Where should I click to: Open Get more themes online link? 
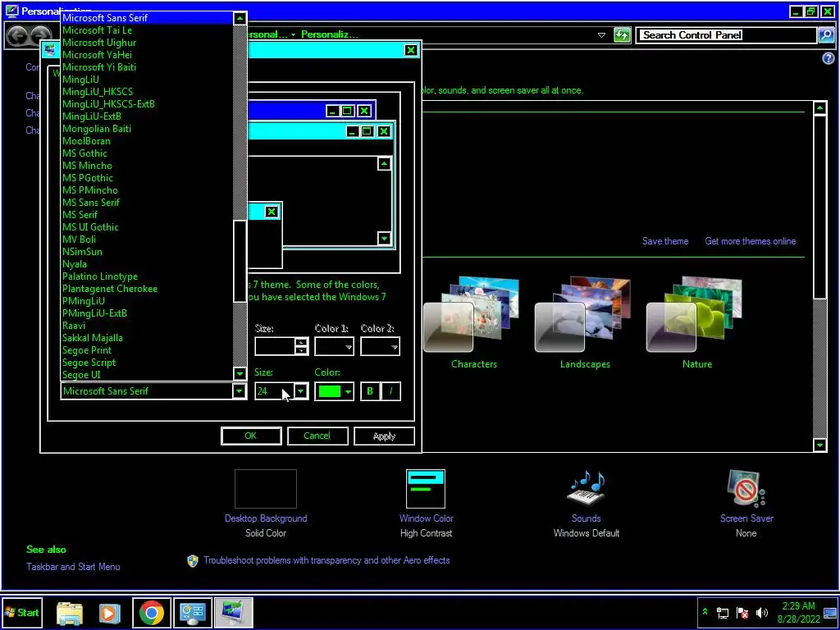click(x=750, y=241)
